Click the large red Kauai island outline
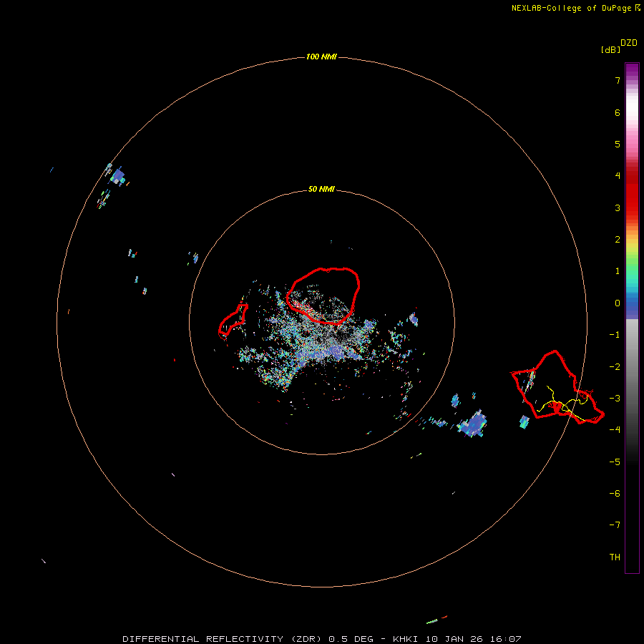The width and height of the screenshot is (644, 644). tap(323, 296)
